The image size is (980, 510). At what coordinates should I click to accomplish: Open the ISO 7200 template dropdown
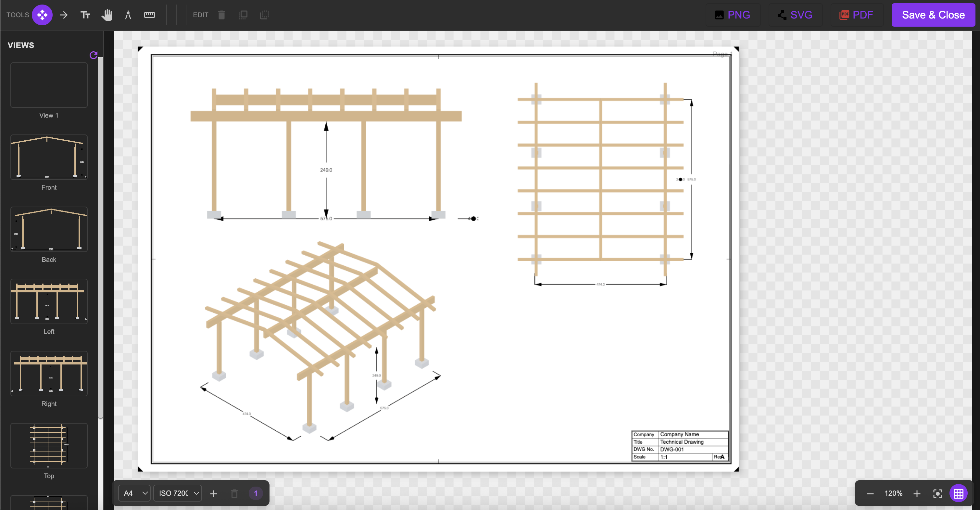(x=177, y=493)
